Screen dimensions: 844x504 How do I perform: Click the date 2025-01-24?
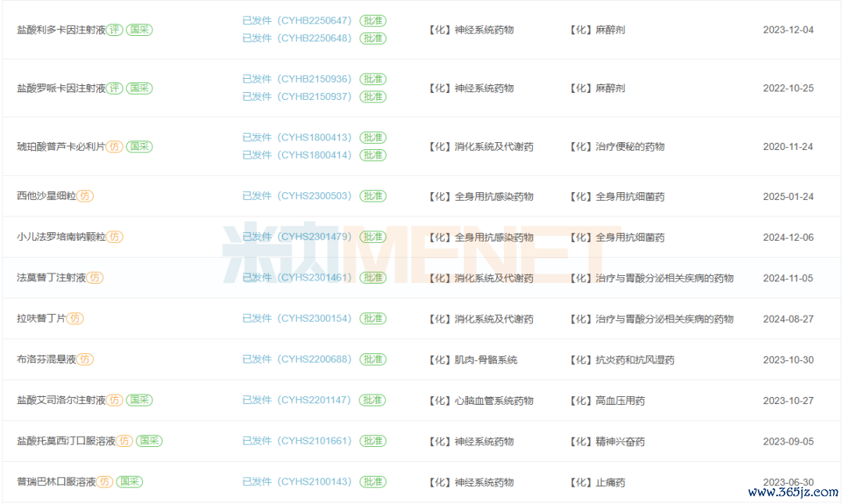click(788, 197)
